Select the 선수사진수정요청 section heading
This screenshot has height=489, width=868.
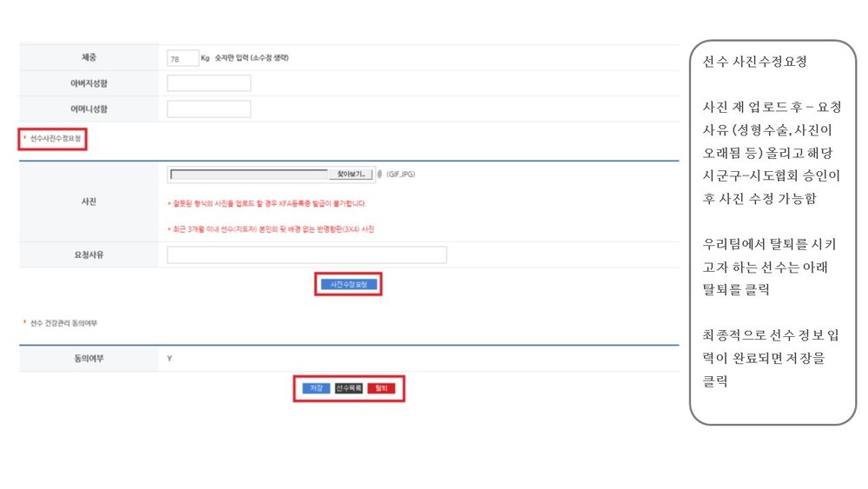point(56,138)
